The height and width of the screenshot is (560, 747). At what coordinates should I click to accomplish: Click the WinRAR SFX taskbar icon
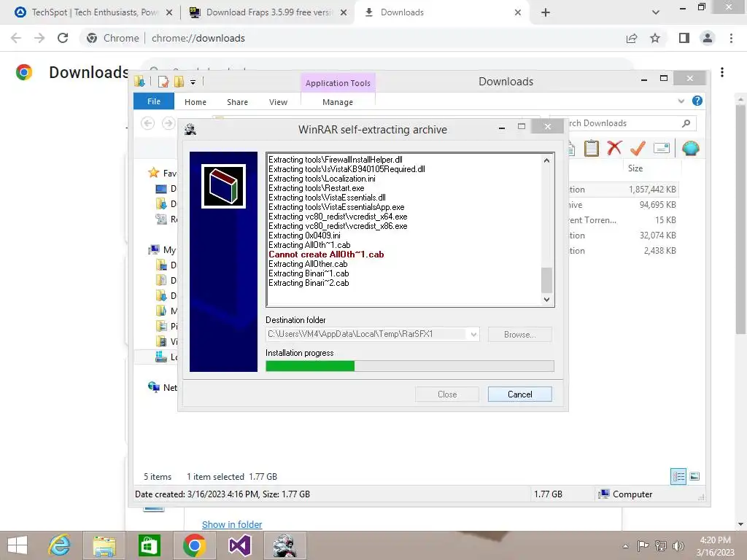285,545
